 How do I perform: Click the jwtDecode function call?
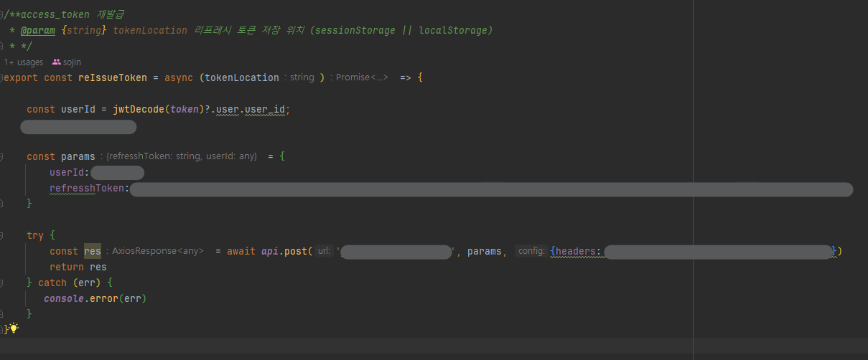click(x=139, y=109)
